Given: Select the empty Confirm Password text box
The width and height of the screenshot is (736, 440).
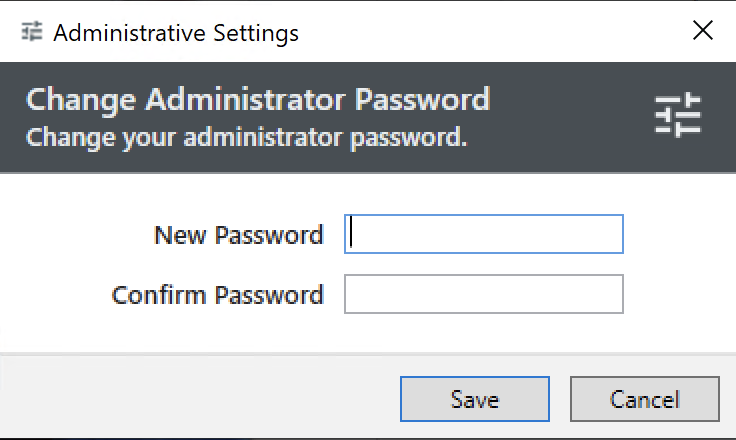Looking at the screenshot, I should [x=483, y=294].
